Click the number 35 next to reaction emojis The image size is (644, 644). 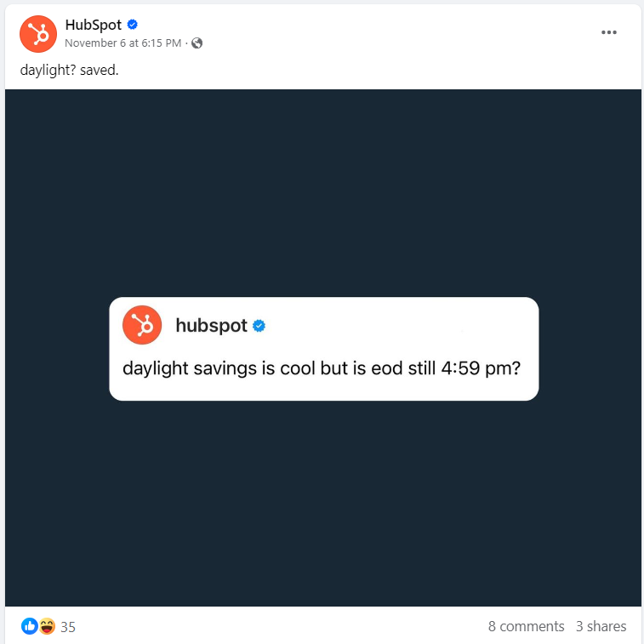[68, 627]
